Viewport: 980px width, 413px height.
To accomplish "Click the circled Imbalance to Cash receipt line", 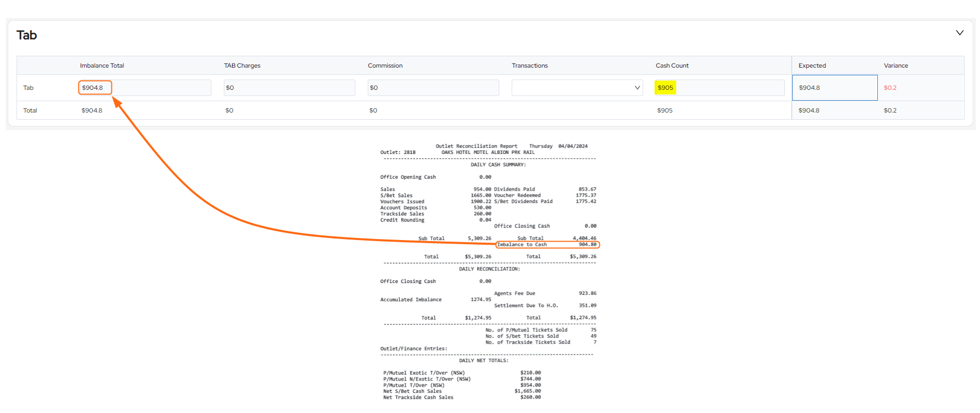I will click(547, 245).
